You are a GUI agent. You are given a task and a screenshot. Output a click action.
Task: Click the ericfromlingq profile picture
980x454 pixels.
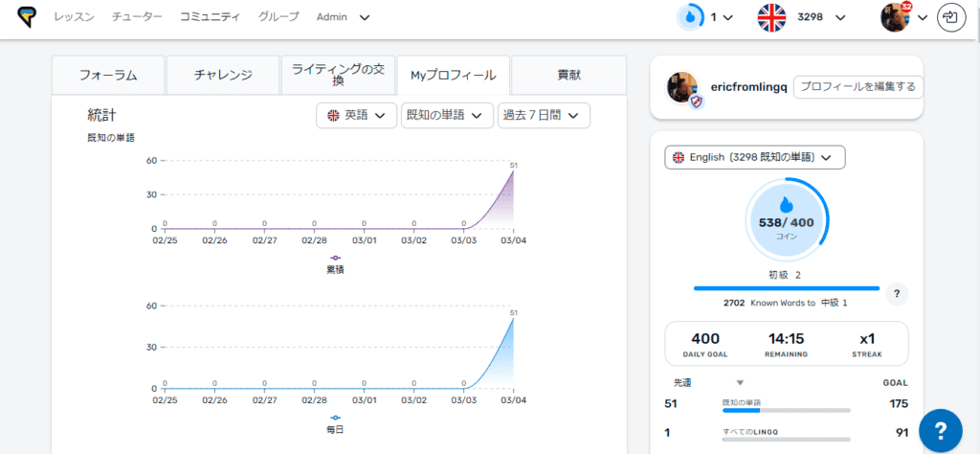coord(681,88)
